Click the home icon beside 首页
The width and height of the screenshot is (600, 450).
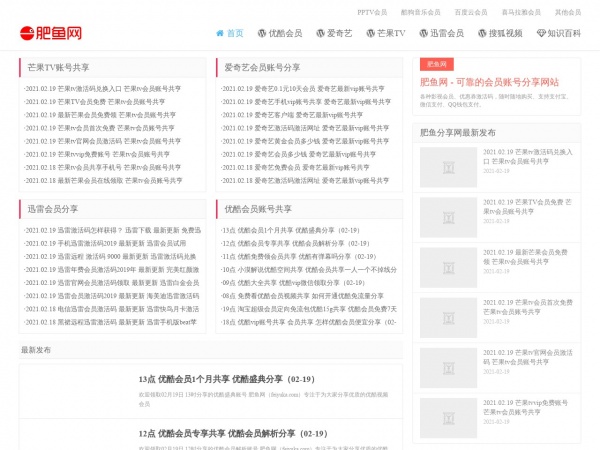[x=220, y=33]
